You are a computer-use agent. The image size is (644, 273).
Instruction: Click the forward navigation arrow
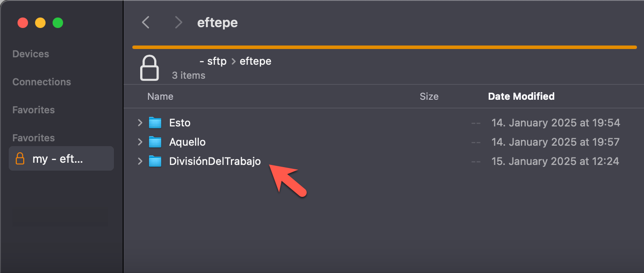178,22
